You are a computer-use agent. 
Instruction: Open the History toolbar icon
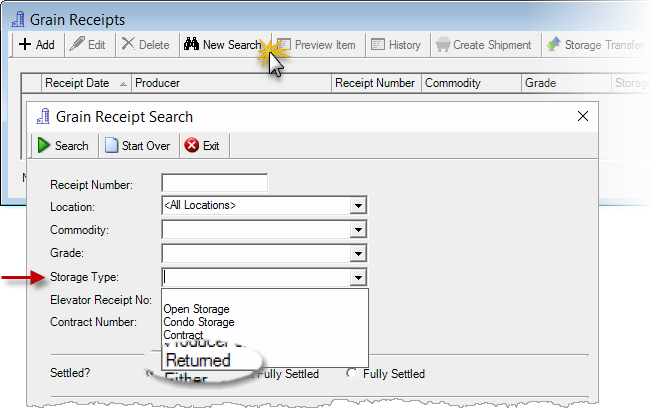[378, 44]
